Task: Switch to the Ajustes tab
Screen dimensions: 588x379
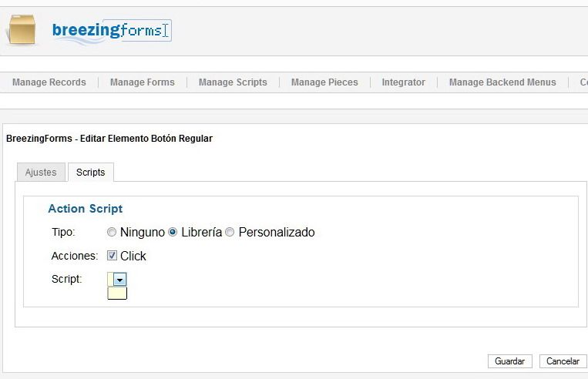Action: (x=41, y=172)
